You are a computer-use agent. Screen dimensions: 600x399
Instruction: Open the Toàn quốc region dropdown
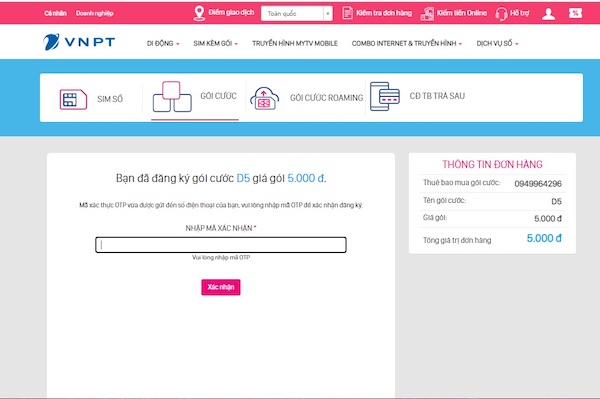tap(297, 14)
